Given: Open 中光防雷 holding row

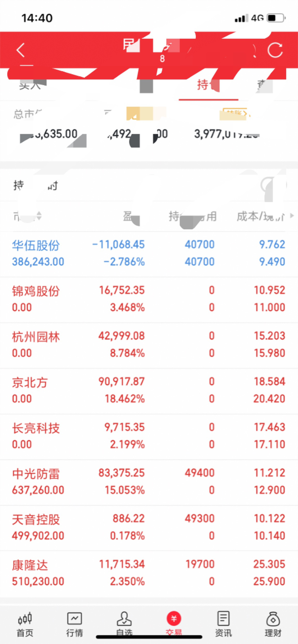Looking at the screenshot, I should pyautogui.click(x=149, y=482).
